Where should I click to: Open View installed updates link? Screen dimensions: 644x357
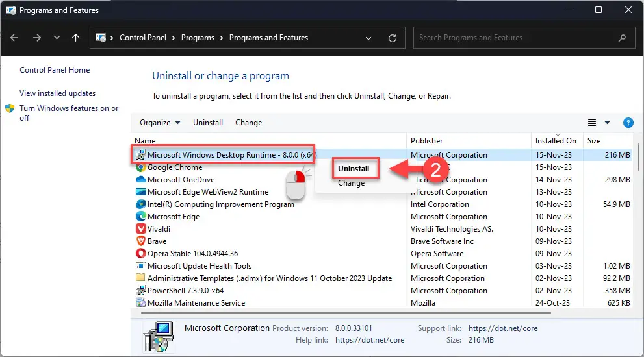(x=57, y=93)
